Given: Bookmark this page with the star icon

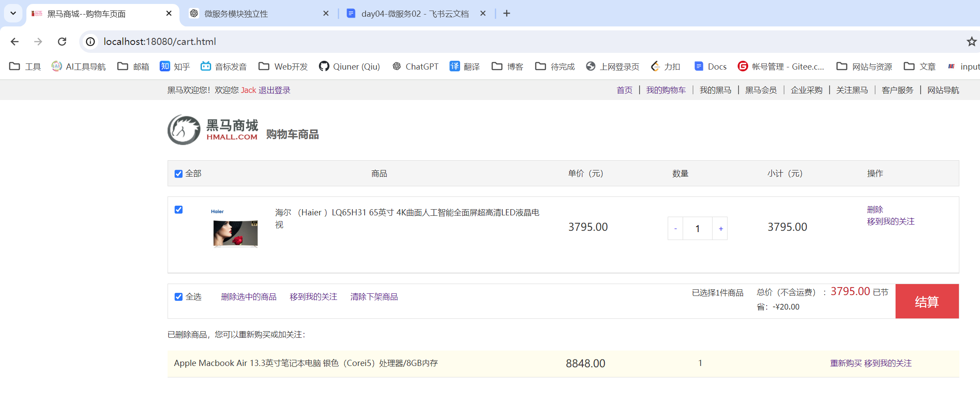Looking at the screenshot, I should [971, 41].
